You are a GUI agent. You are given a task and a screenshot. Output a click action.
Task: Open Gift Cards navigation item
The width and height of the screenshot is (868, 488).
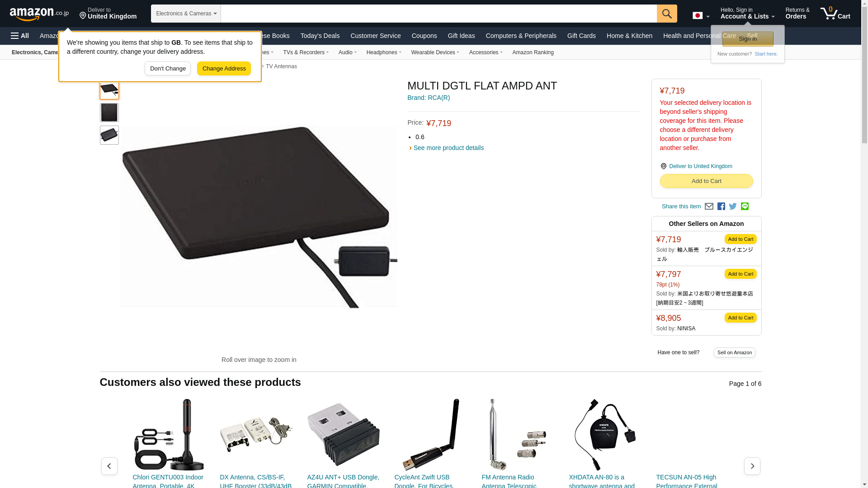[581, 36]
